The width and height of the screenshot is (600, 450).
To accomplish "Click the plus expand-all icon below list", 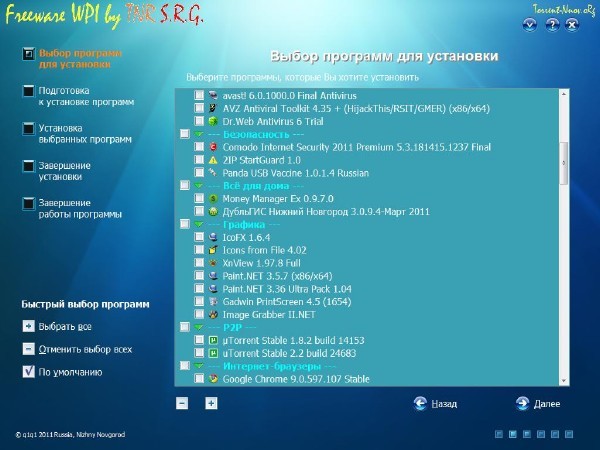I will click(x=211, y=403).
